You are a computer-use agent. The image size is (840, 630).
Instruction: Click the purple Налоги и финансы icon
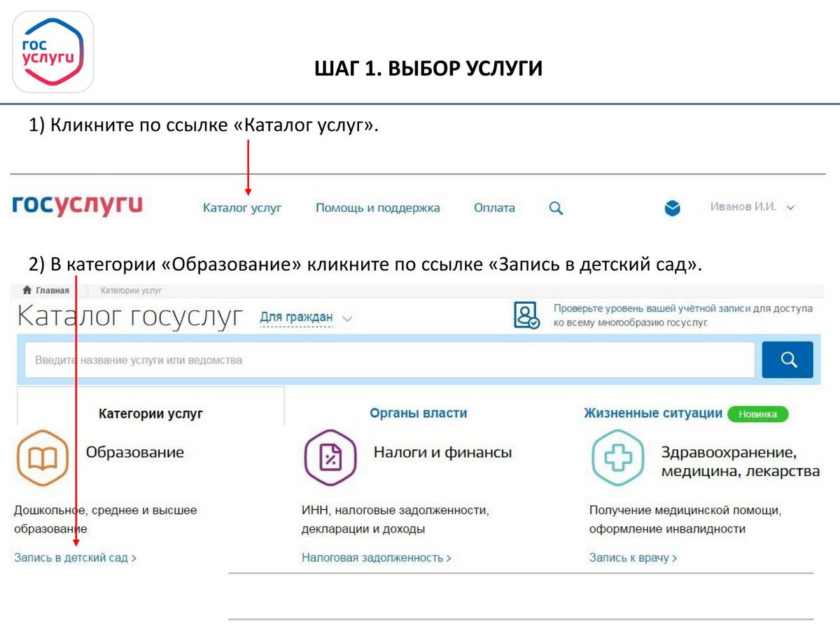click(x=330, y=458)
